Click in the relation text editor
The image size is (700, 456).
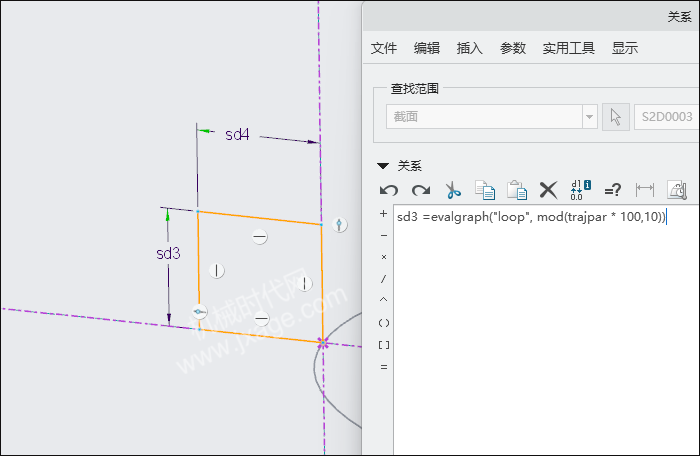pos(546,330)
